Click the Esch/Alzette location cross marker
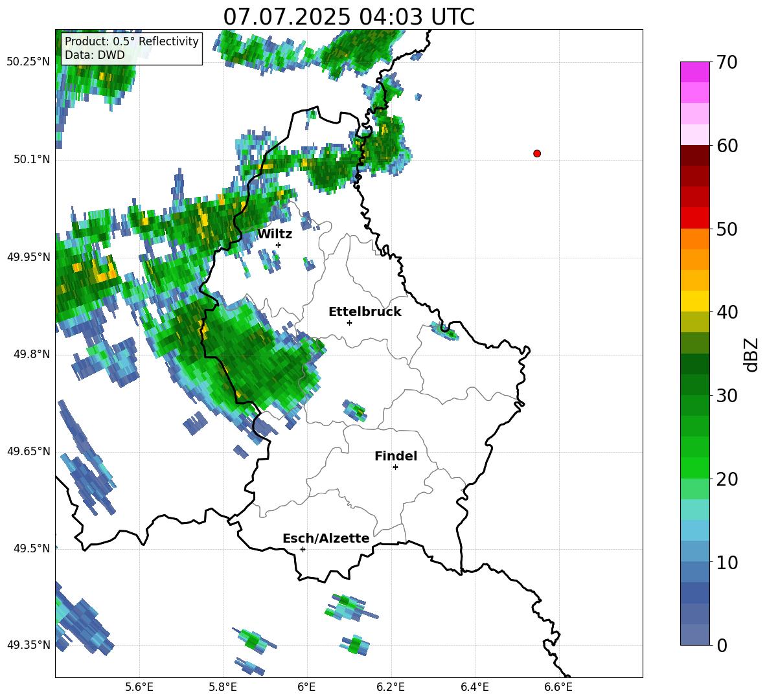Image resolution: width=767 pixels, height=700 pixels. 303,549
